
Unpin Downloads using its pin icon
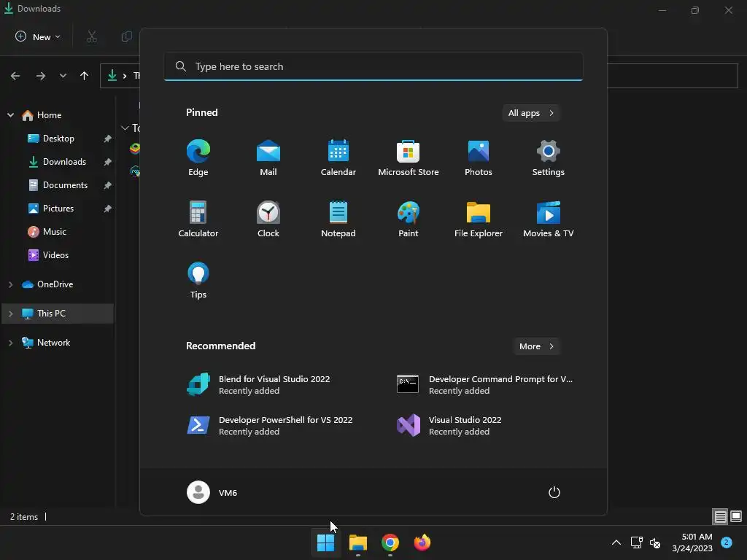108,162
